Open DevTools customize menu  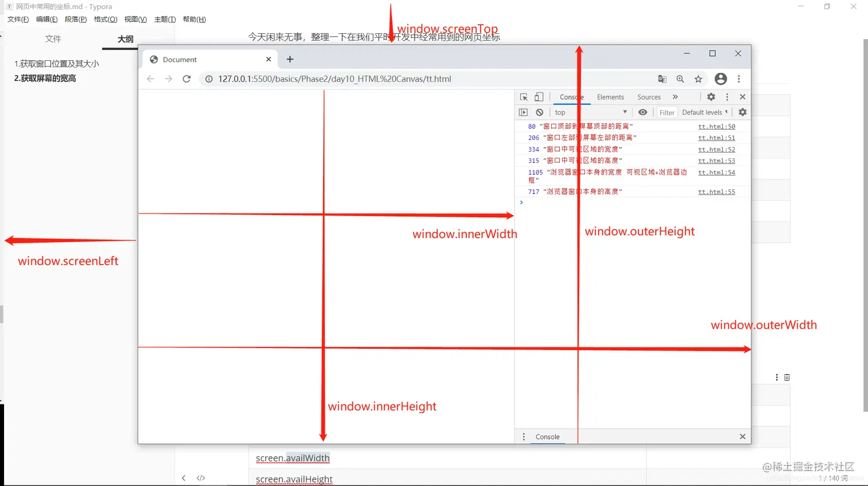tap(727, 97)
